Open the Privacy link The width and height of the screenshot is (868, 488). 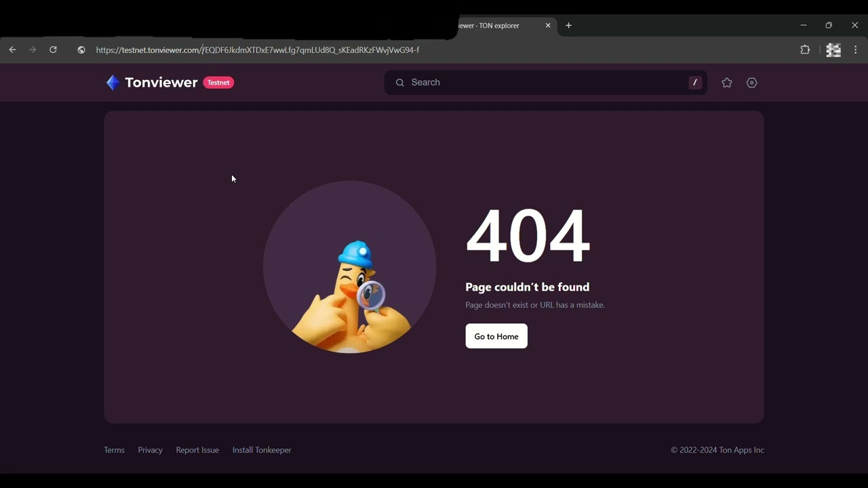(150, 450)
